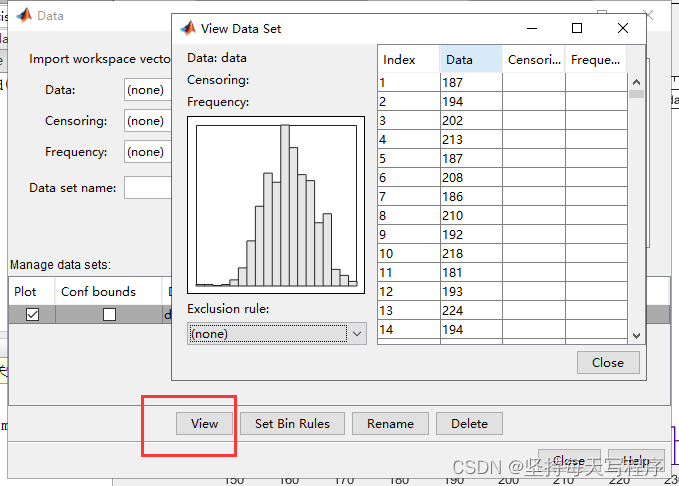Open the Censoring (none) dropdown in Data window
The height and width of the screenshot is (486, 679).
[x=148, y=121]
